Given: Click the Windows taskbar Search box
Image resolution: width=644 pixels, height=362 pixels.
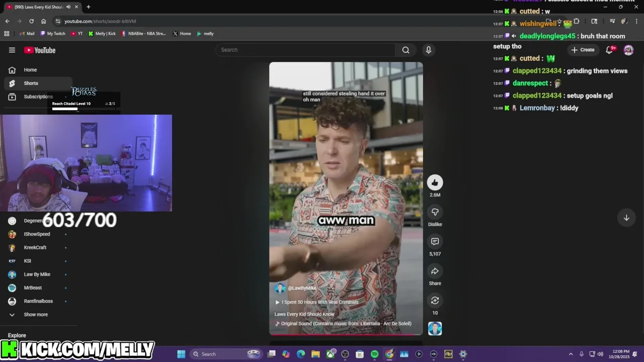Looking at the screenshot, I should (226, 354).
